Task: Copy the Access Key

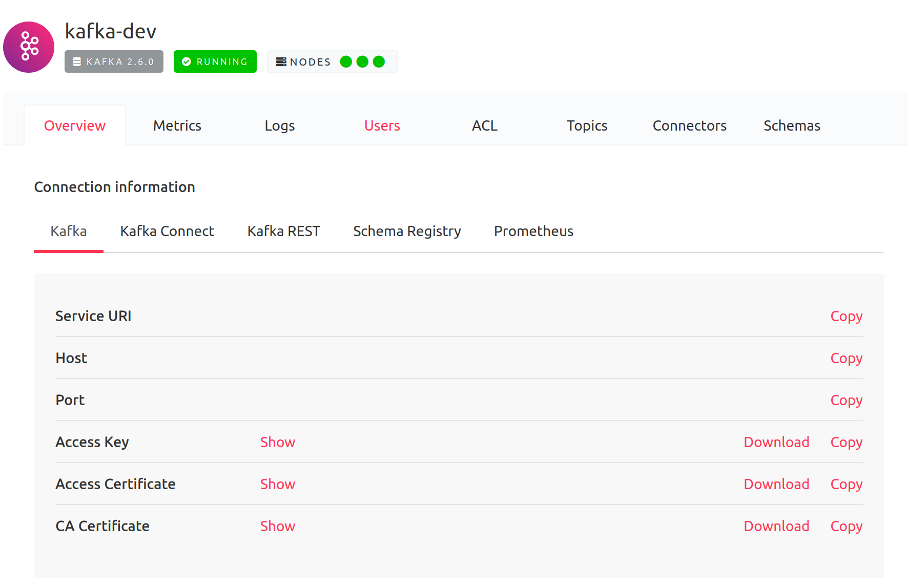Action: pos(847,443)
